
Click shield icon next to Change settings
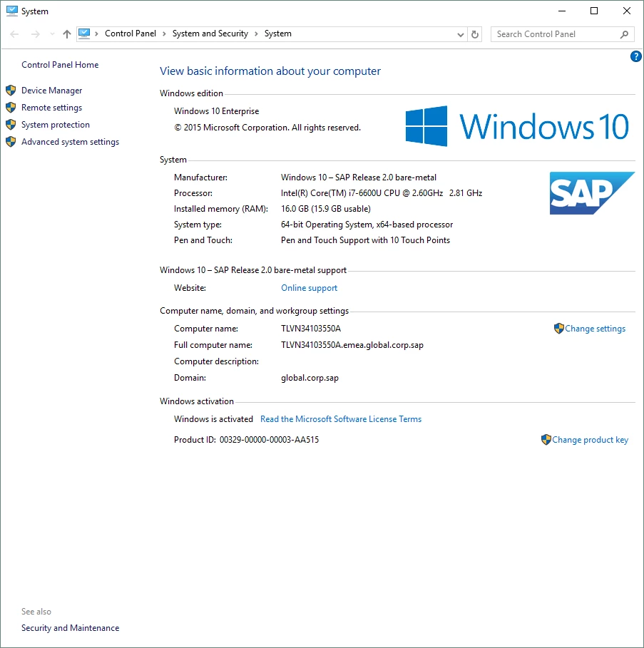click(559, 329)
